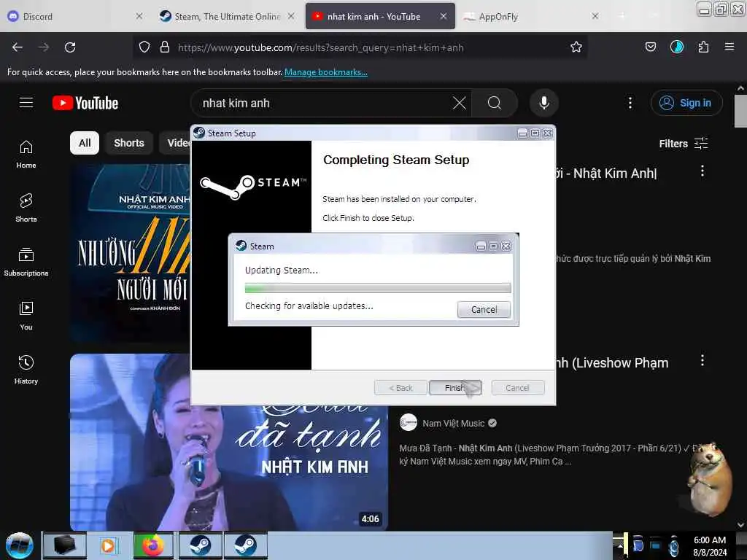Screen dimensions: 747x560
Task: Open the extensions puzzle icon
Action: pos(703,47)
